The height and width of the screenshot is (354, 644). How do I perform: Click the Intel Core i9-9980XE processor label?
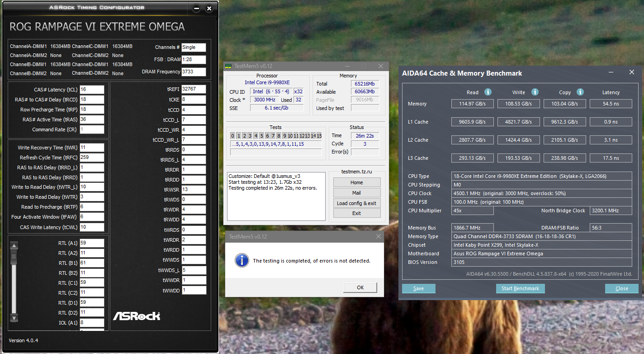coord(267,82)
